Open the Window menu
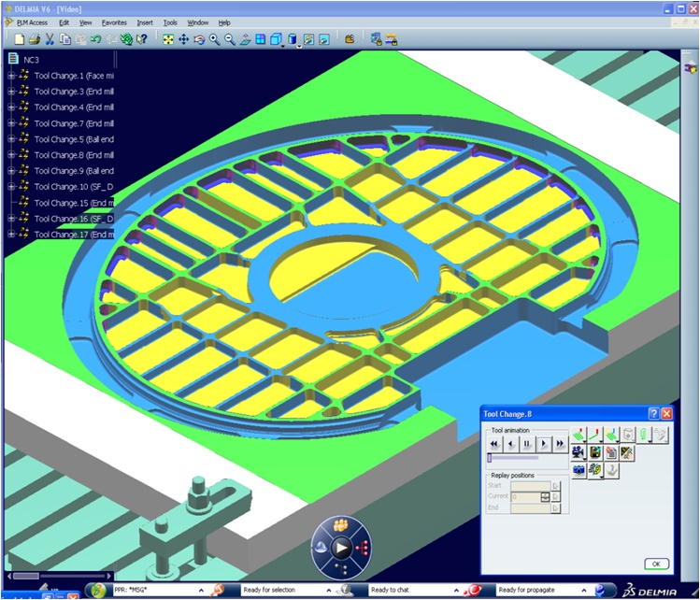 click(198, 22)
